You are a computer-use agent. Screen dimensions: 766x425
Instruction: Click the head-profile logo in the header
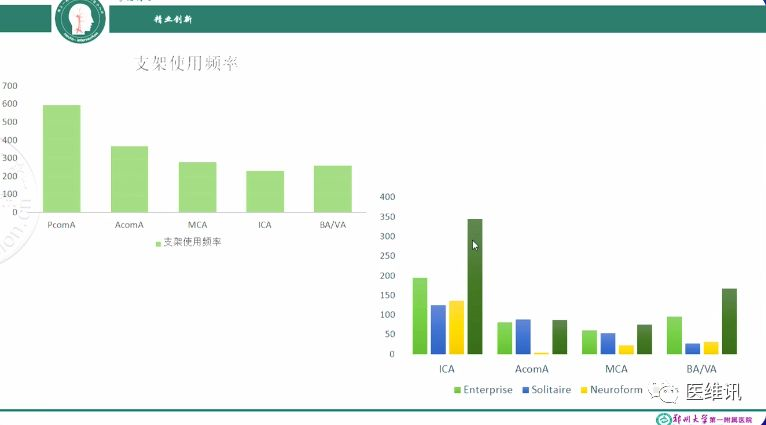click(x=80, y=20)
